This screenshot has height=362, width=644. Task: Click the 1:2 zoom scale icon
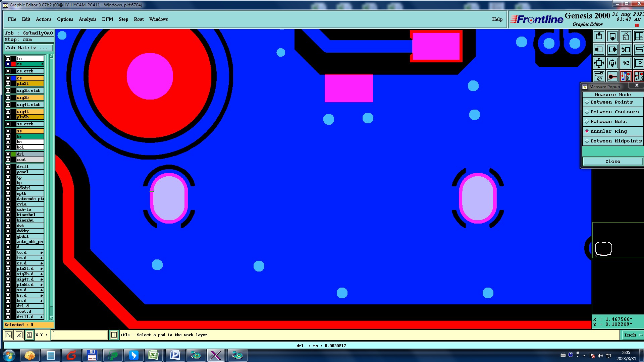tap(626, 63)
